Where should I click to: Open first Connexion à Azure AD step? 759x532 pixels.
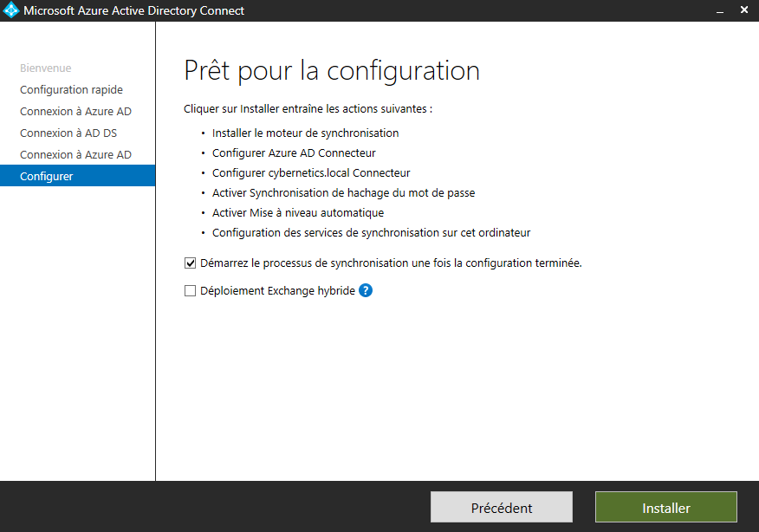click(x=75, y=111)
